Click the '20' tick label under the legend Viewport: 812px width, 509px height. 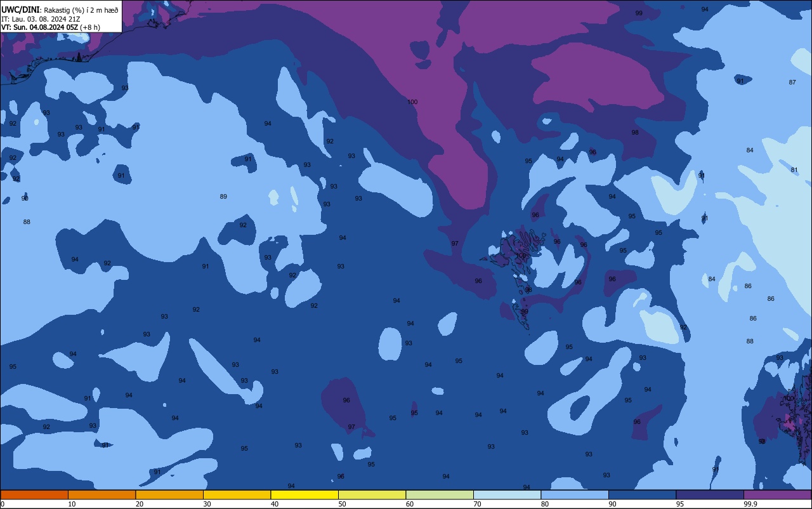coord(140,504)
